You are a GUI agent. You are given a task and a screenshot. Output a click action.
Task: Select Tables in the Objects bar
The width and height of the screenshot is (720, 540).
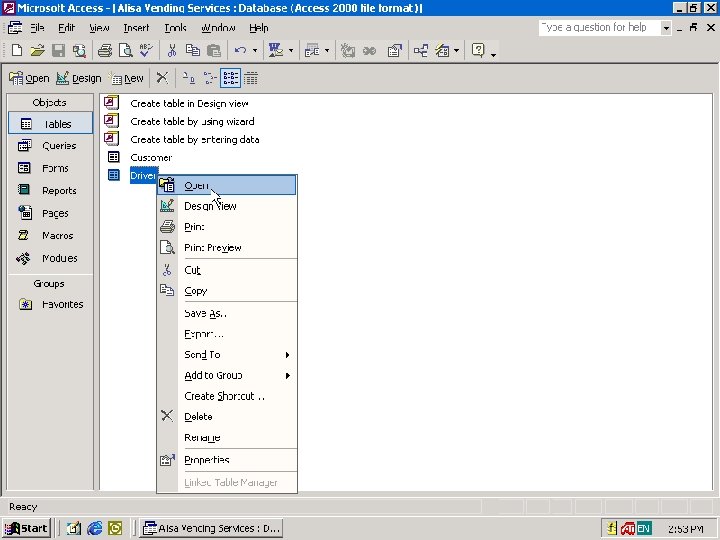51,124
